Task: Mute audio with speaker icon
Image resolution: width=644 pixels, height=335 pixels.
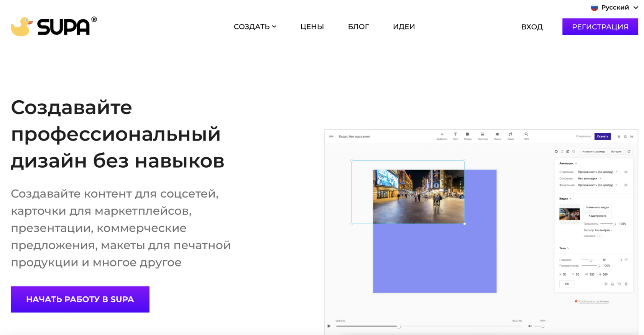Action: coord(530,326)
